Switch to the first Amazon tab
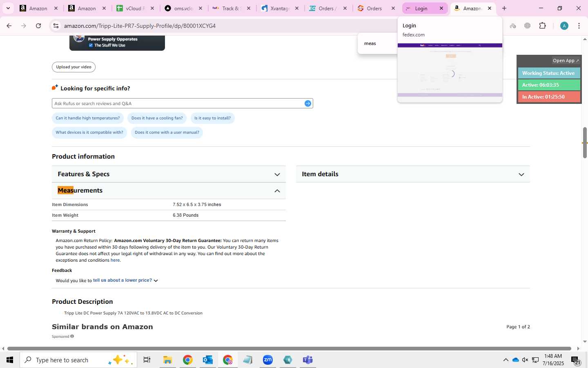This screenshot has height=368, width=588. [38, 8]
